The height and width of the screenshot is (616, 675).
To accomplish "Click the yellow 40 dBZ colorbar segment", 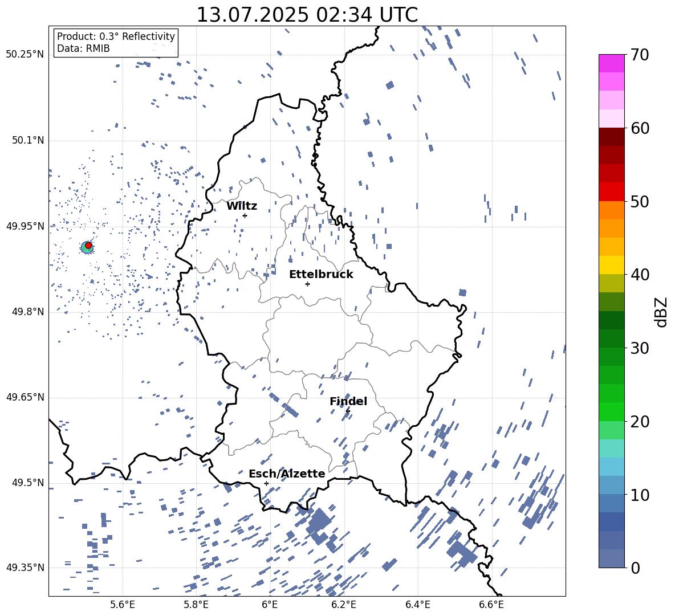I will pos(612,265).
